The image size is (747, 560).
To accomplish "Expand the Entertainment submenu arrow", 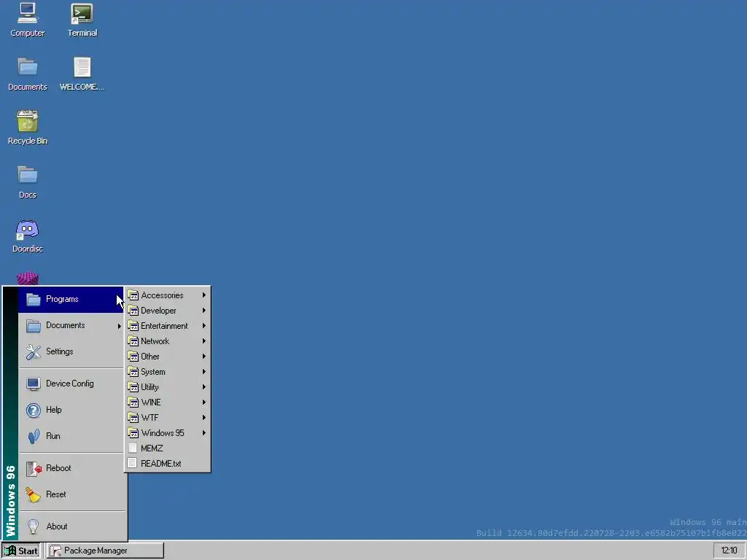I will (x=204, y=326).
